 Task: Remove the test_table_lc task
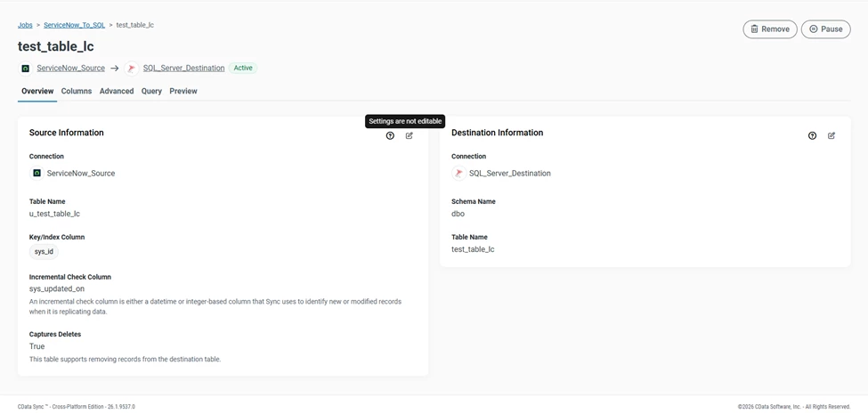[770, 29]
